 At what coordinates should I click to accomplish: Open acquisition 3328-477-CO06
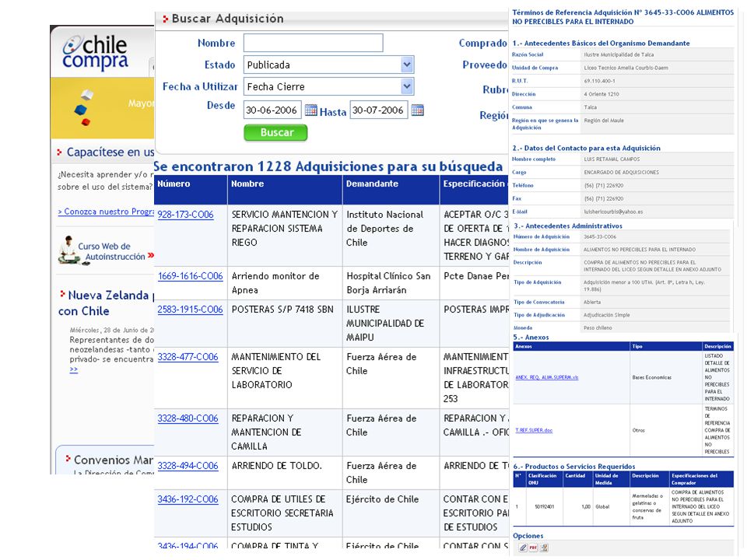188,357
